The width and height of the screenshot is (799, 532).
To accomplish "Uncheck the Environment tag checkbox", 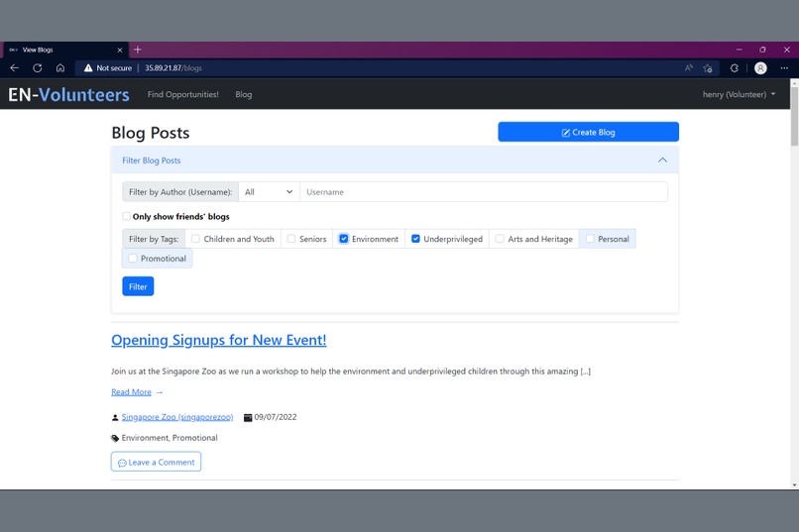I will [x=344, y=239].
